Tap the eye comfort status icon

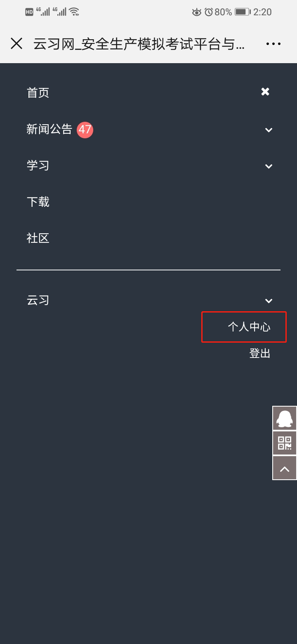tap(197, 12)
